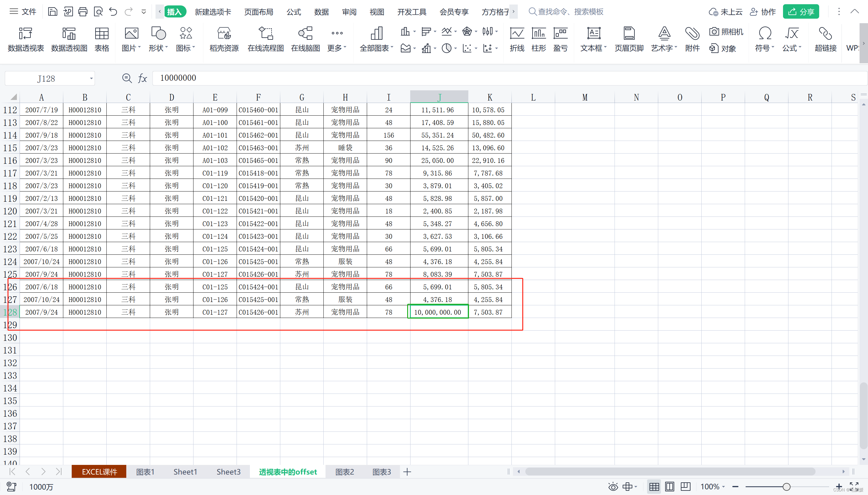
Task: Open the Sheet3 sheet tab
Action: (228, 472)
